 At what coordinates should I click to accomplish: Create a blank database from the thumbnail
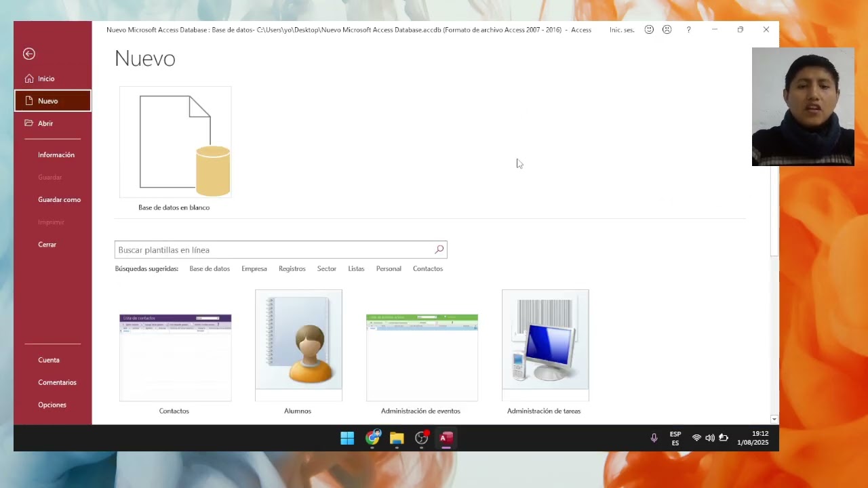[x=176, y=142]
